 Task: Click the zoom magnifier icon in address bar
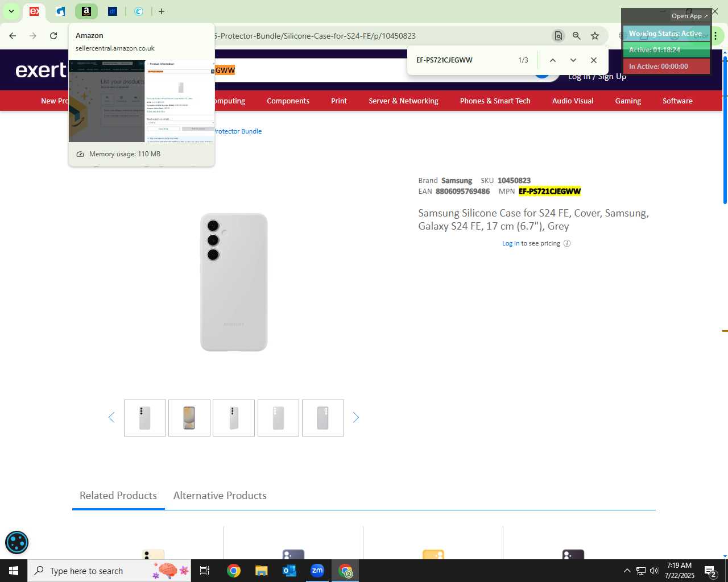[577, 36]
